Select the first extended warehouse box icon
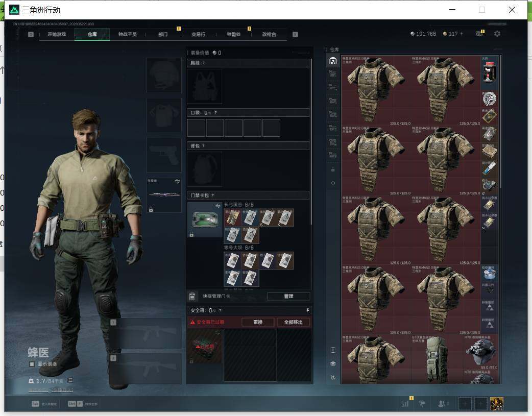The height and width of the screenshot is (416, 532). 333,74
